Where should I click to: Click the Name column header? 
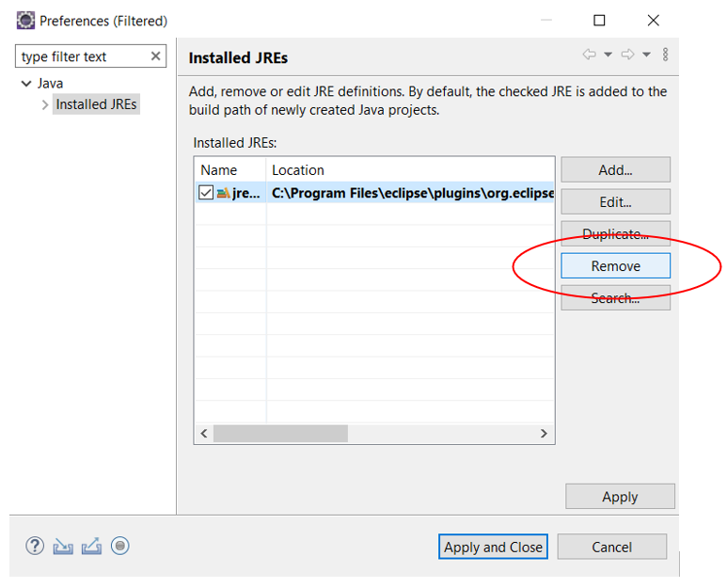[x=230, y=169]
